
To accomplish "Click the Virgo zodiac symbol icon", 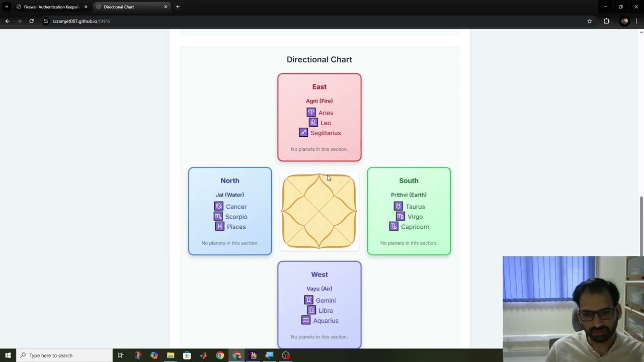I will (400, 217).
